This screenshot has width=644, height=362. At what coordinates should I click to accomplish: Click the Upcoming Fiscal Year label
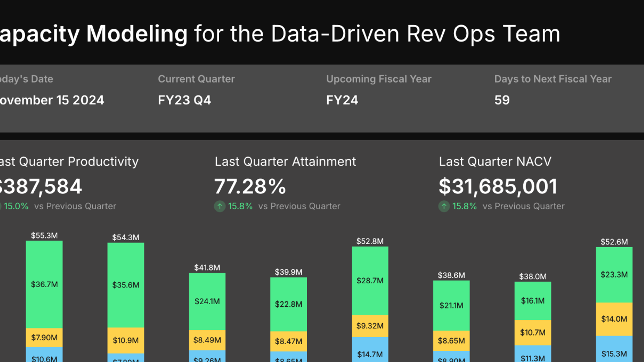[379, 79]
